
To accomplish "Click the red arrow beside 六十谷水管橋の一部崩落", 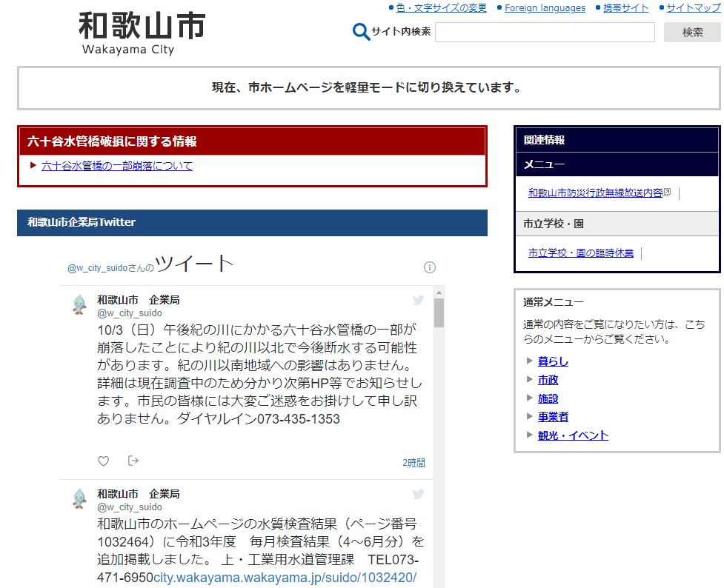I will [x=33, y=165].
